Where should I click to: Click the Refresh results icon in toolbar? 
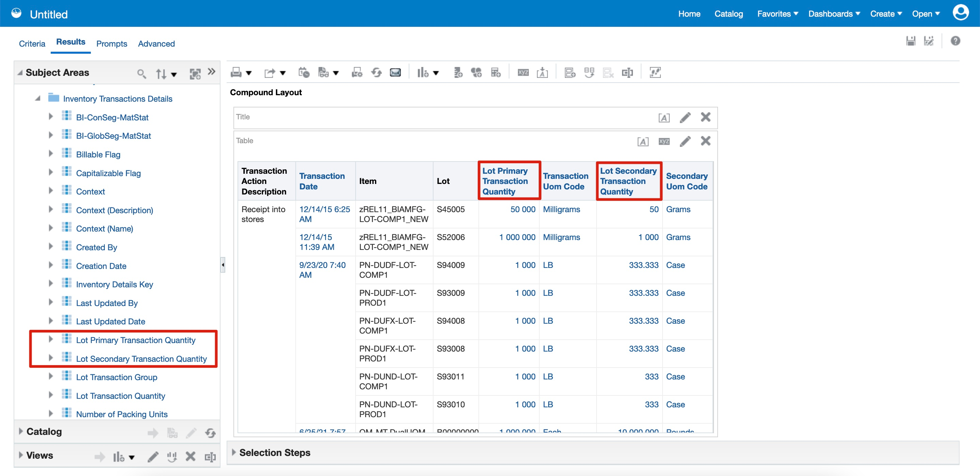pyautogui.click(x=376, y=72)
